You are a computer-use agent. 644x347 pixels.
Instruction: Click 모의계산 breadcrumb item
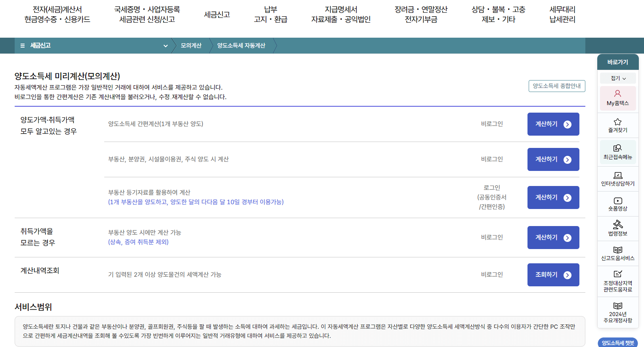coord(191,46)
